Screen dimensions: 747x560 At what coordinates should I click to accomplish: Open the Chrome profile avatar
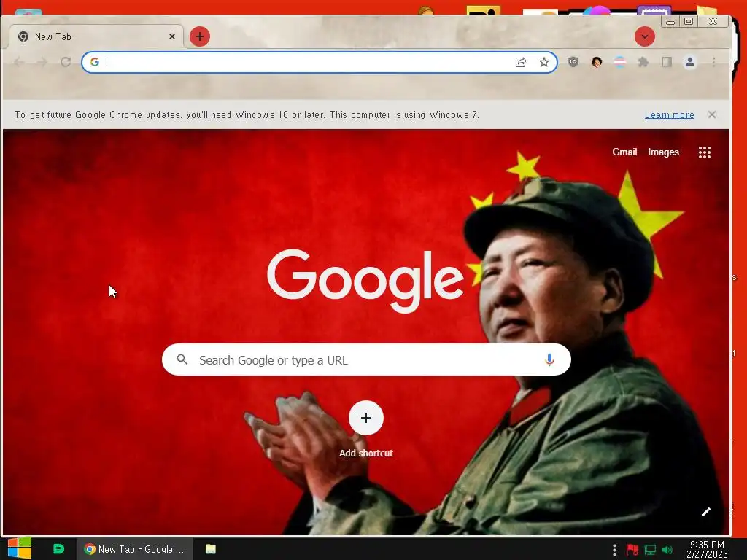coord(690,62)
